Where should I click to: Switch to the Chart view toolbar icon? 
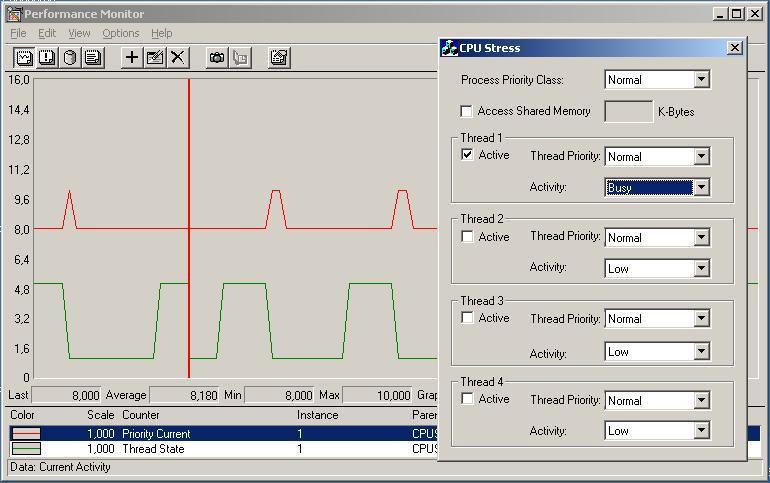coord(24,57)
